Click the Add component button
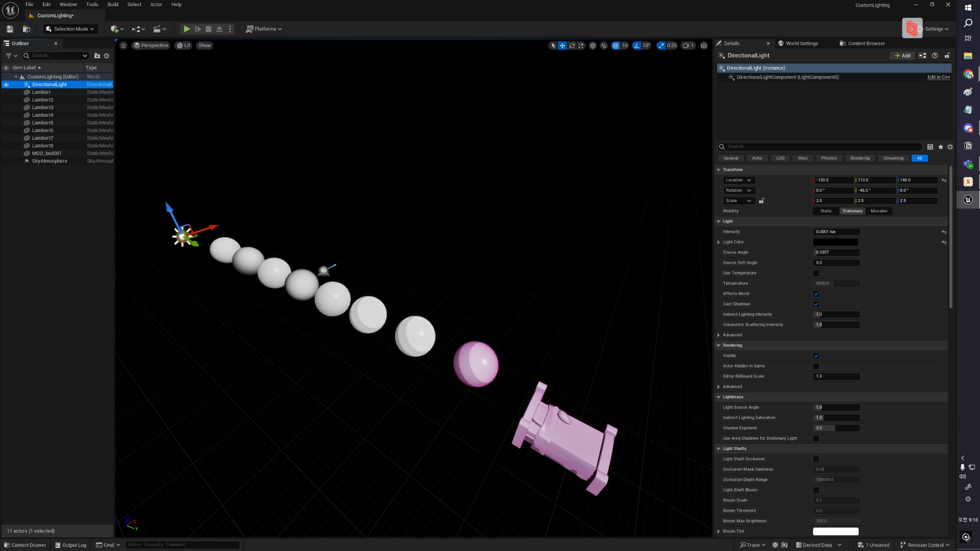 (x=902, y=56)
